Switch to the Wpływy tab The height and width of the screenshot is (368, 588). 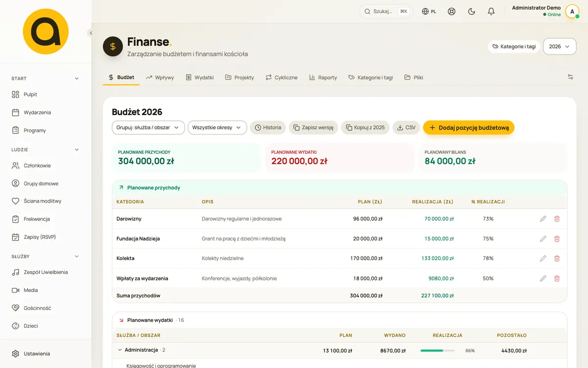click(x=160, y=78)
